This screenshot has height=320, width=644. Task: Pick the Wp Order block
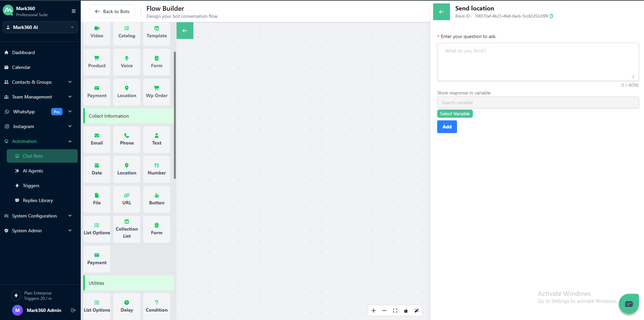click(x=156, y=92)
